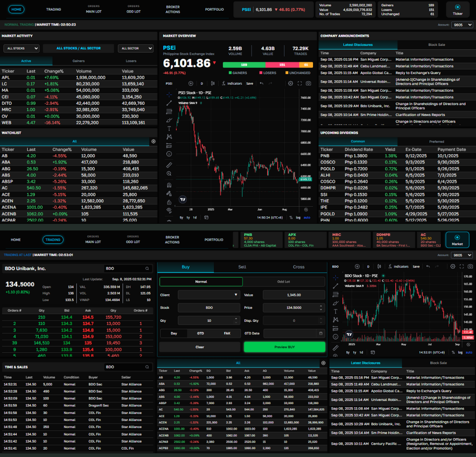Screen dimensions: 476x457
Task: Toggle log scale on PSEI chart
Action: tap(298, 217)
